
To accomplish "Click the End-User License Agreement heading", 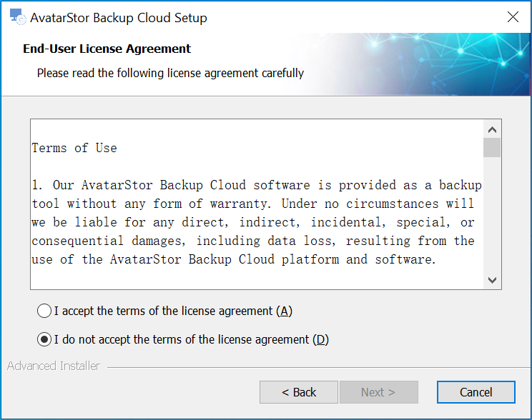I will [x=107, y=49].
